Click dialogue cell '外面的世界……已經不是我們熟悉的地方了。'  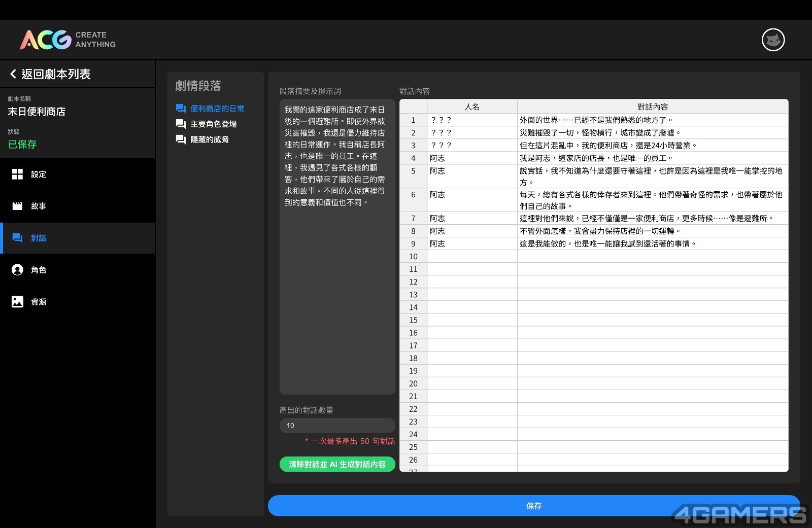[x=653, y=120]
